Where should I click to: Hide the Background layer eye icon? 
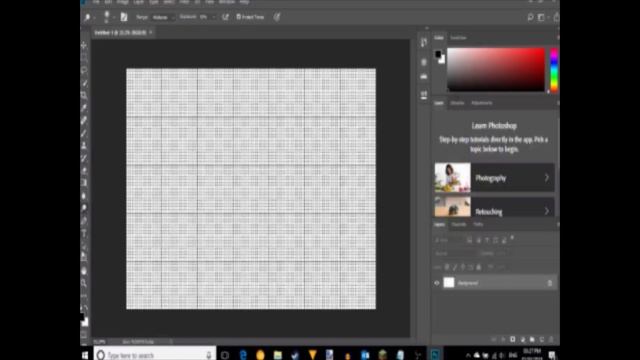pos(437,283)
